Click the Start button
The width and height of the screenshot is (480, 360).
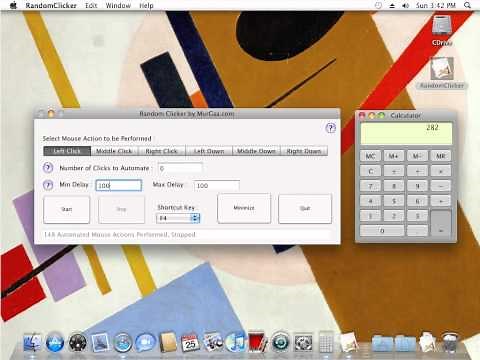pyautogui.click(x=67, y=209)
